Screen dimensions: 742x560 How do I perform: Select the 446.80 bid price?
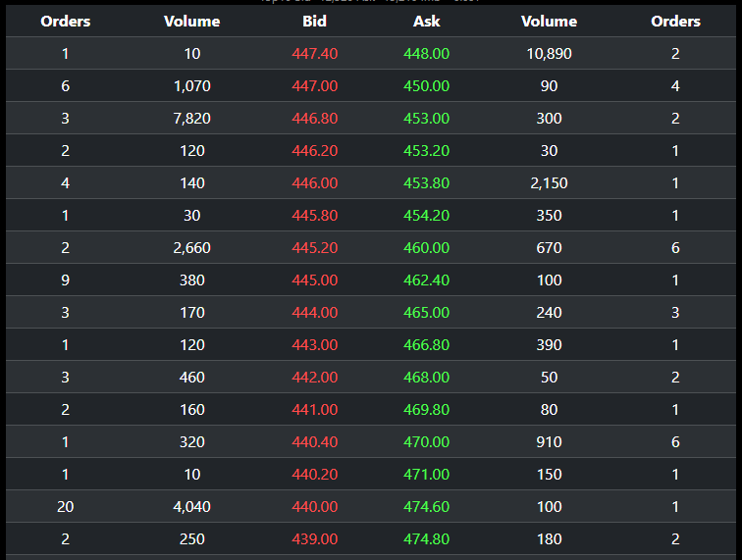pyautogui.click(x=314, y=118)
